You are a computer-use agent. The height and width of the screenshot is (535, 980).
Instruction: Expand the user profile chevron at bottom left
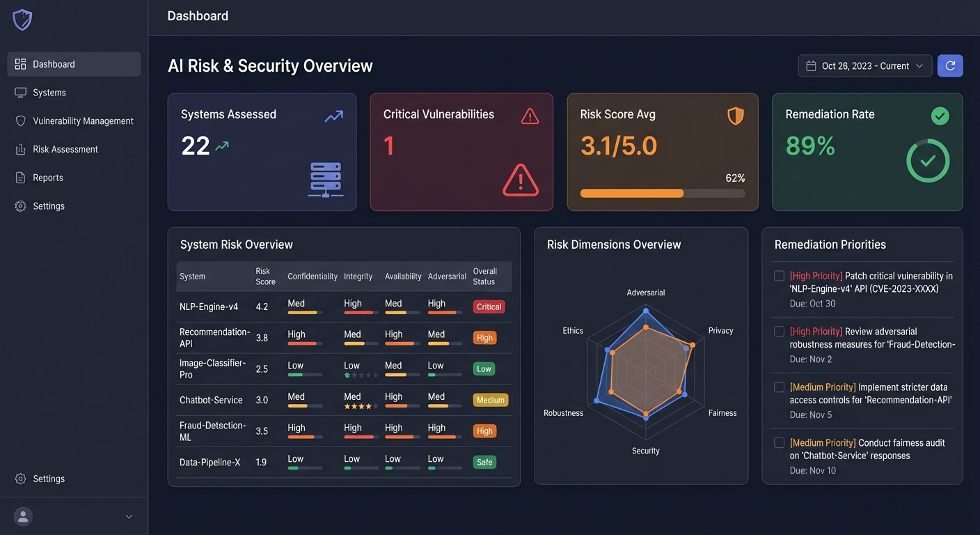pyautogui.click(x=129, y=516)
